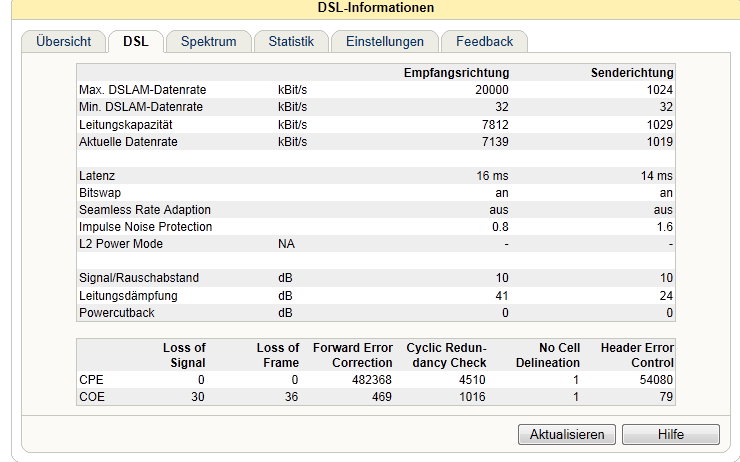Open the Spektrum tab
The image size is (740, 462).
point(209,42)
